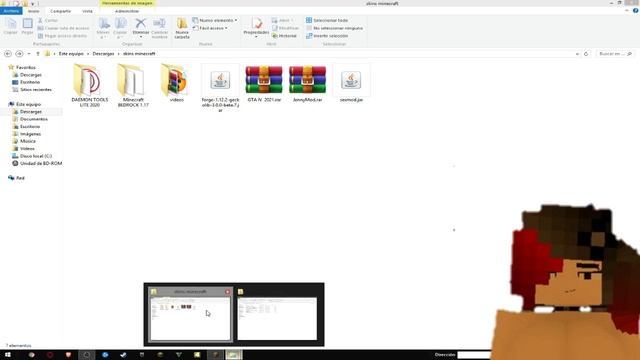This screenshot has width=640, height=360.
Task: Click Pegar acceso directo
Action: tap(62, 36)
